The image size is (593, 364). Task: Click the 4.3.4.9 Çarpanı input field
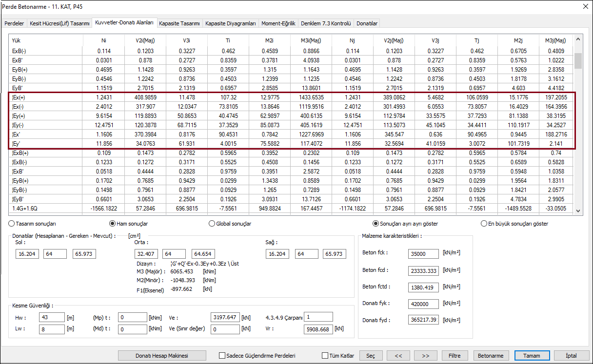pos(318,317)
